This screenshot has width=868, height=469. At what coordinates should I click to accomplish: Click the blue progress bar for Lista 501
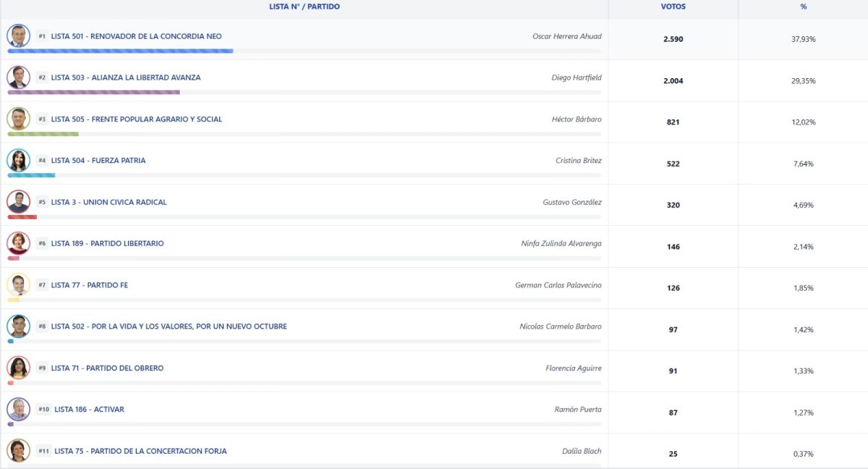click(120, 51)
